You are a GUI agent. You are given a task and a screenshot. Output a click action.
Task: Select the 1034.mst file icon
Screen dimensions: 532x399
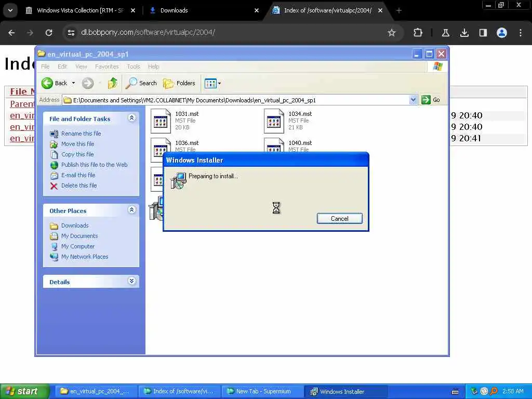coord(274,121)
